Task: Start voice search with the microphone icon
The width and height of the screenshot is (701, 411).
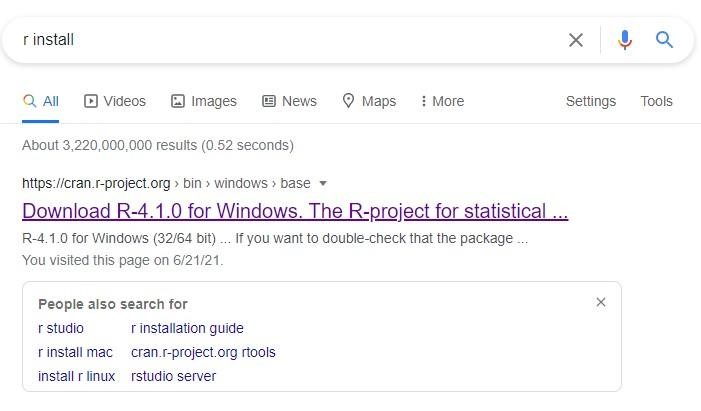Action: pos(625,40)
